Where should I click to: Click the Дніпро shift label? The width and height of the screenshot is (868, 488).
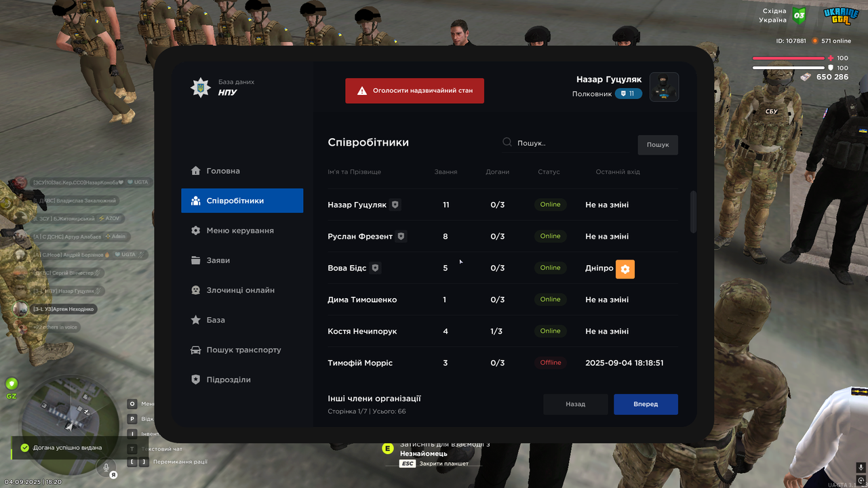pos(599,268)
